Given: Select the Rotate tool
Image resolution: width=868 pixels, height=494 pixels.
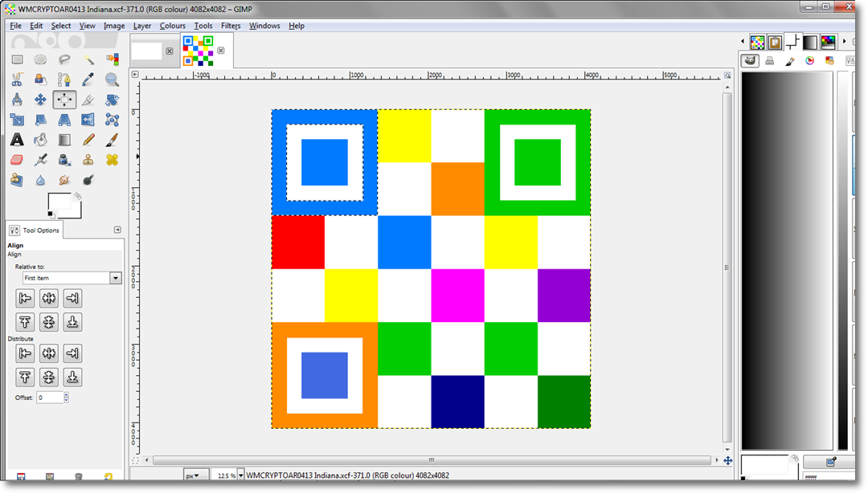Looking at the screenshot, I should coord(112,100).
